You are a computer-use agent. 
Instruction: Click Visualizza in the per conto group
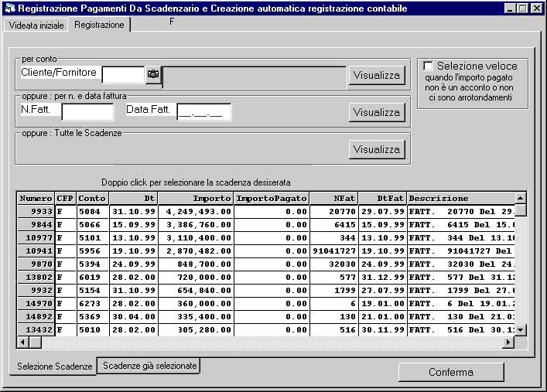click(x=377, y=75)
